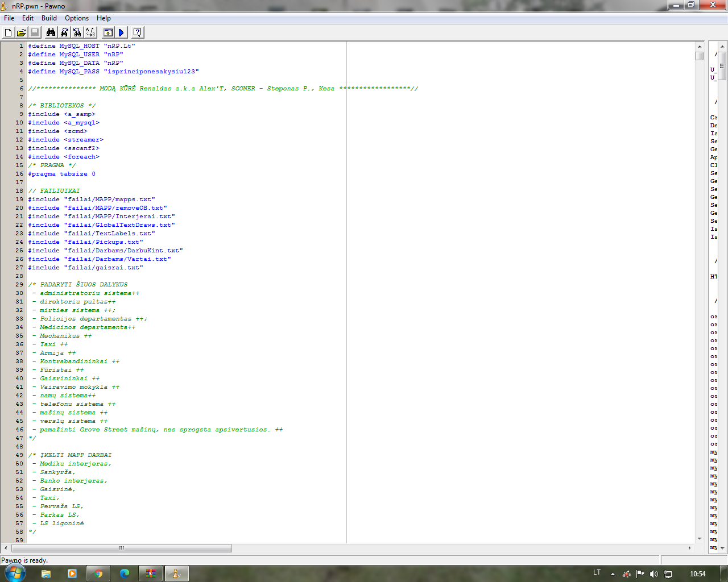This screenshot has height=582, width=728.
Task: Open Google Chrome from the taskbar
Action: point(98,573)
